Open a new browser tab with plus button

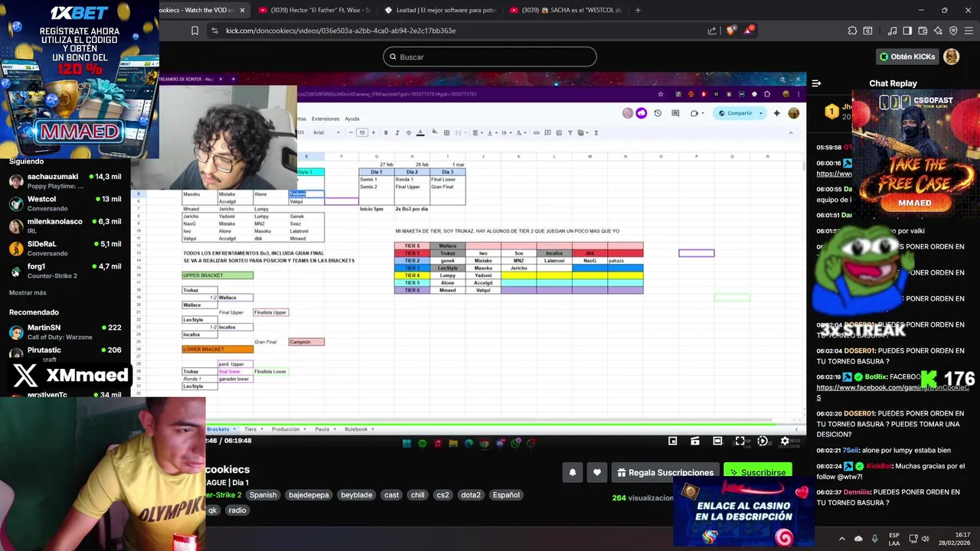pyautogui.click(x=638, y=10)
